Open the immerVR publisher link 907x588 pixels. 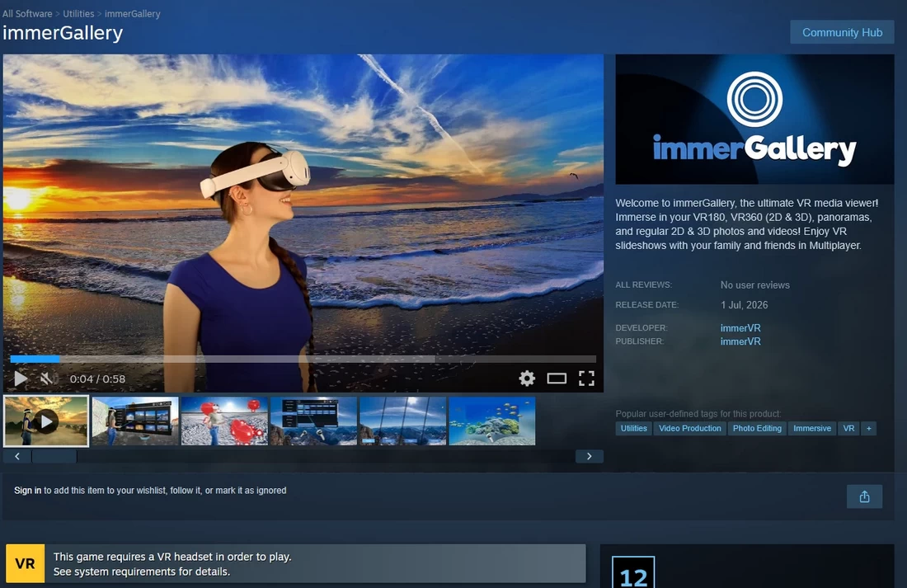click(740, 341)
